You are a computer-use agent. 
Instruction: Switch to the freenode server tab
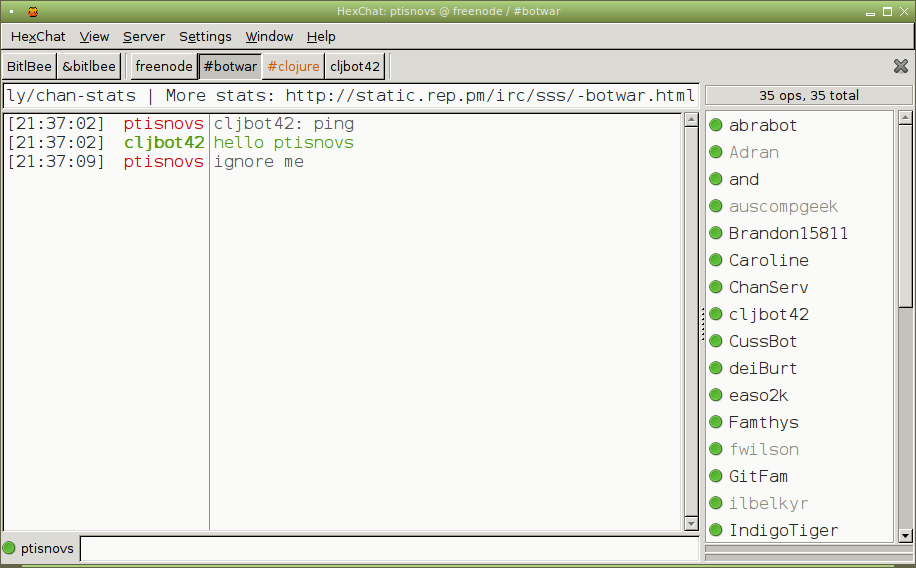[164, 66]
